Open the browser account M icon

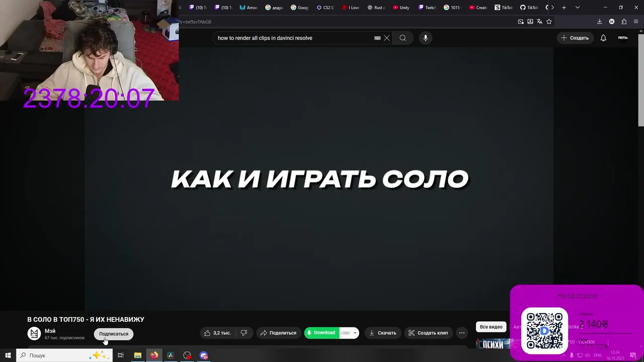click(612, 22)
